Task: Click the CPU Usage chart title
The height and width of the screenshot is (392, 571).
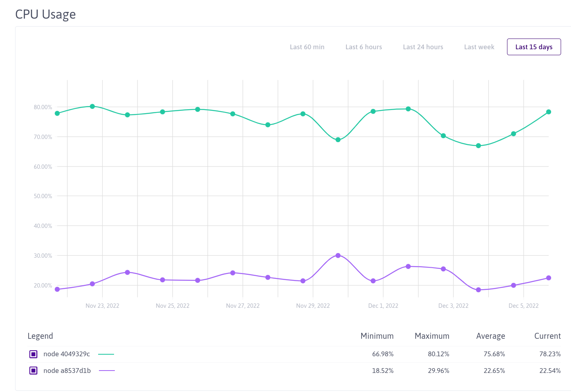Action: (45, 14)
